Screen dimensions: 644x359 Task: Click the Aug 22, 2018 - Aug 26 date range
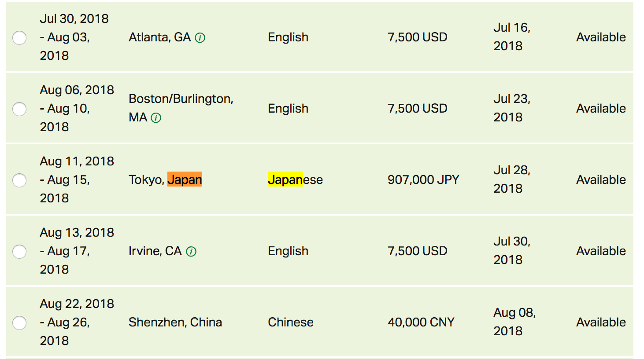[77, 322]
